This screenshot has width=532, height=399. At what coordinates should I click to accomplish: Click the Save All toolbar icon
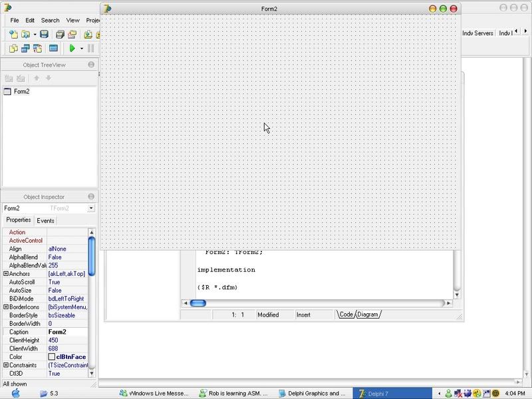(x=60, y=34)
